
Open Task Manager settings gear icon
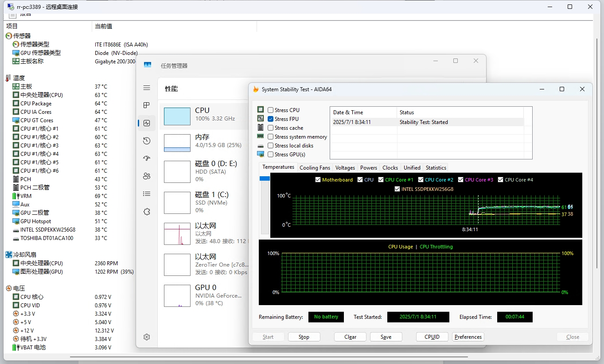(147, 337)
